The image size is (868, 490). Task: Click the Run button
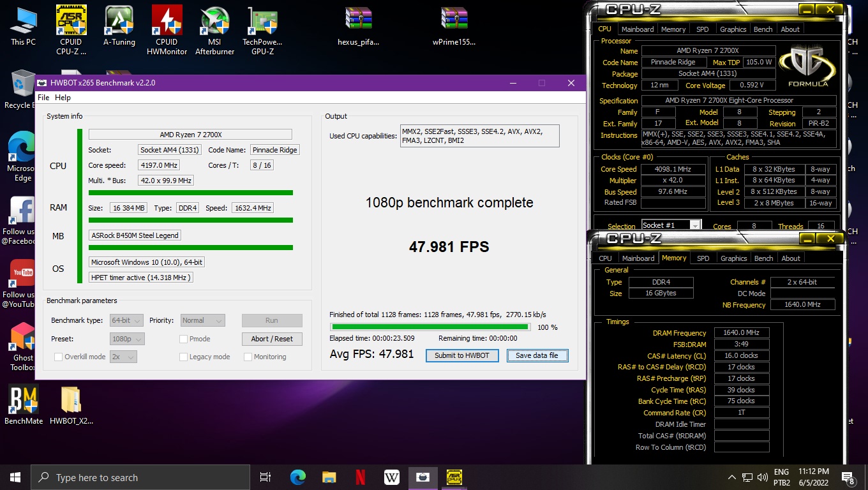pyautogui.click(x=272, y=321)
